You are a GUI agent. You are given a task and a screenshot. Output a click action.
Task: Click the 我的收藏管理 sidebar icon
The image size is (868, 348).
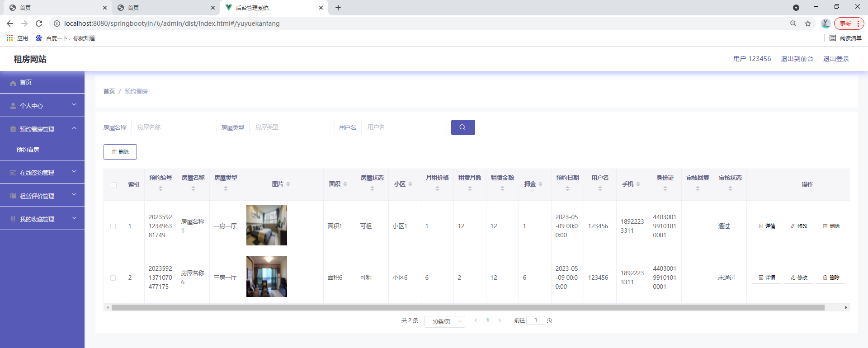tap(13, 219)
